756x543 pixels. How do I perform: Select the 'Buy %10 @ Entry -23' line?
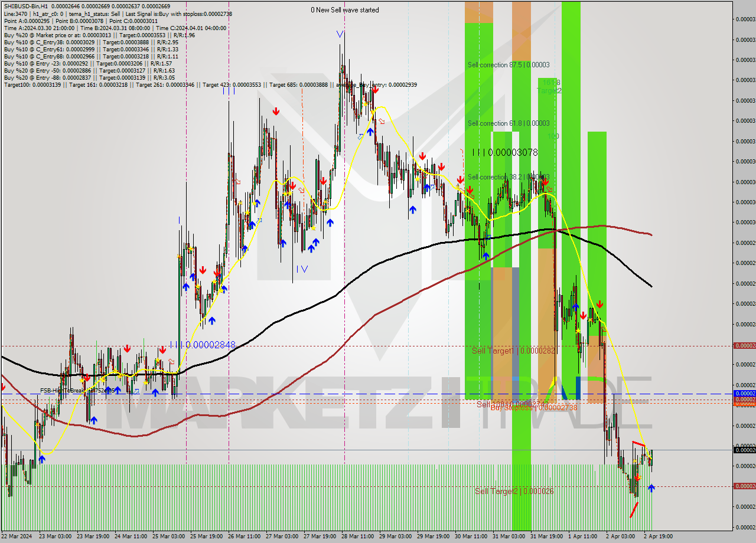pyautogui.click(x=87, y=63)
